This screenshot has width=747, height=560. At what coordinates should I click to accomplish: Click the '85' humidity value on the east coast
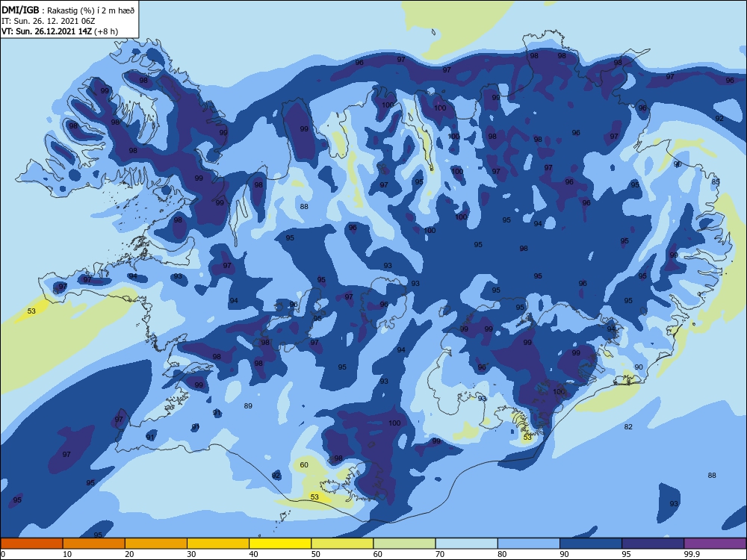pyautogui.click(x=716, y=181)
